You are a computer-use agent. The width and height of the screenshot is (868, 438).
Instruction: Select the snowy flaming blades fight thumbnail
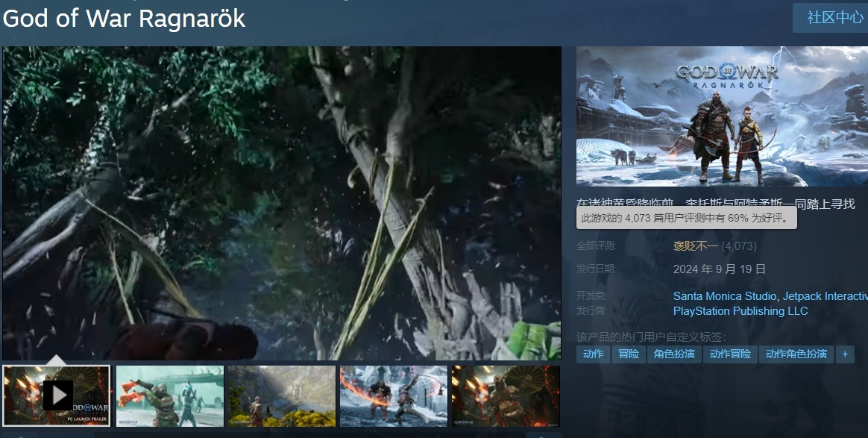tap(394, 395)
